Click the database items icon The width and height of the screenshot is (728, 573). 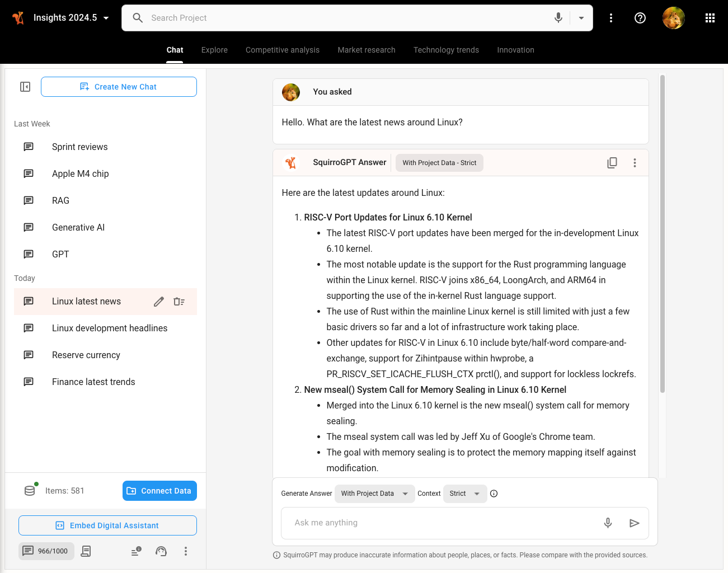click(x=30, y=490)
